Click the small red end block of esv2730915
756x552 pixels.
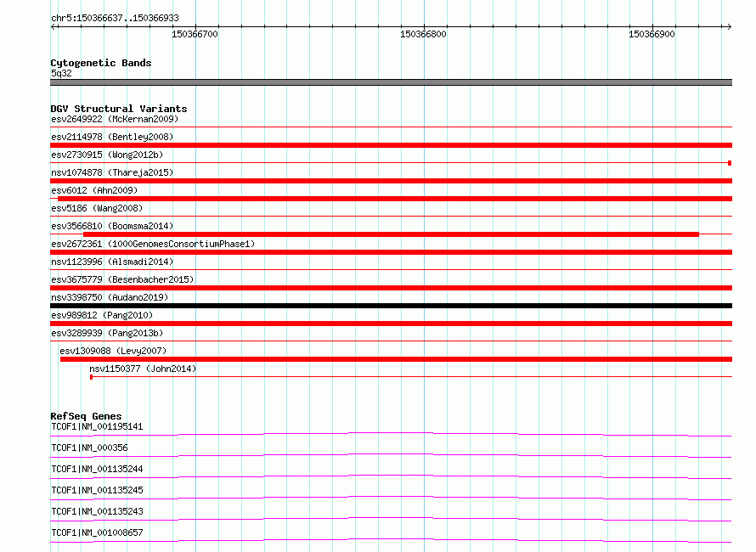pos(730,163)
